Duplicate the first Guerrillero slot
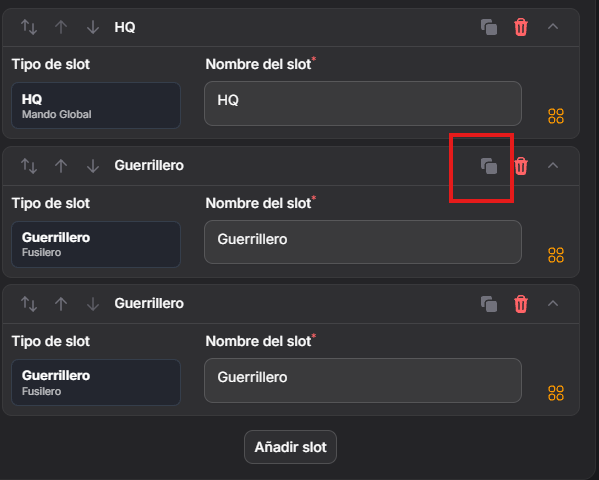599x480 pixels. (x=489, y=166)
